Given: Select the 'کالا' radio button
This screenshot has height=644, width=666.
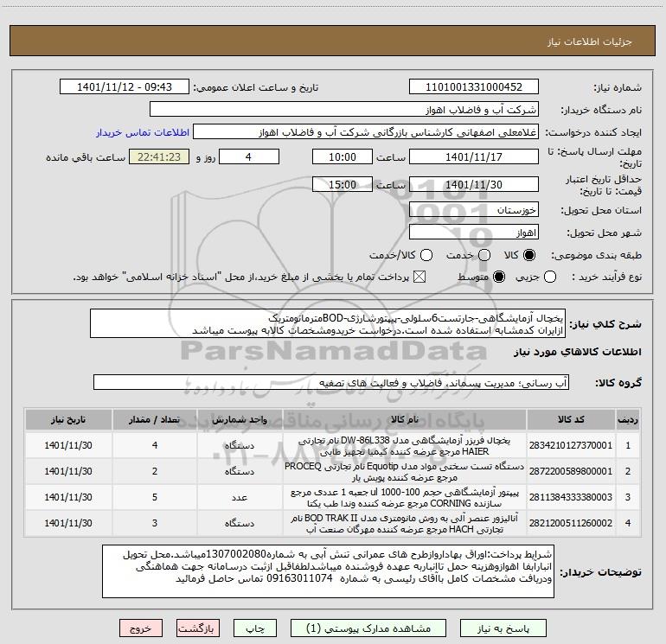Looking at the screenshot, I should [x=529, y=255].
